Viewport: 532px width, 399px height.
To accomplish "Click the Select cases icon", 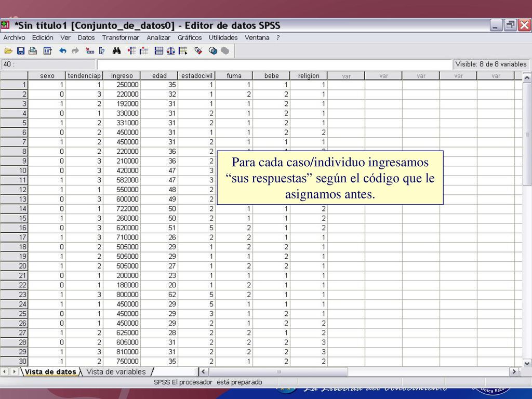I will coord(183,51).
